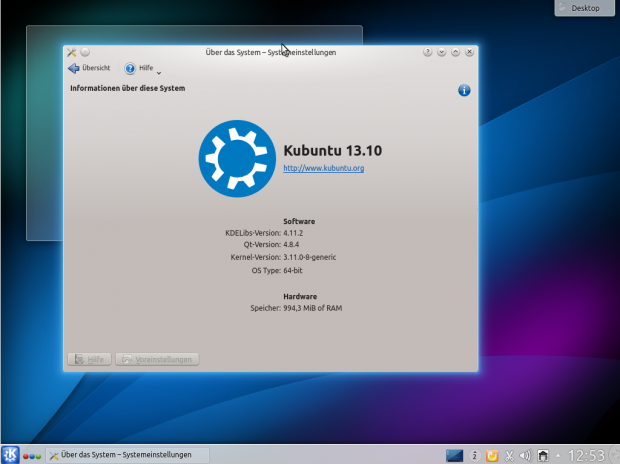Screen dimensions: 620x464
Task: Minimize the System Settings window
Action: click(442, 52)
